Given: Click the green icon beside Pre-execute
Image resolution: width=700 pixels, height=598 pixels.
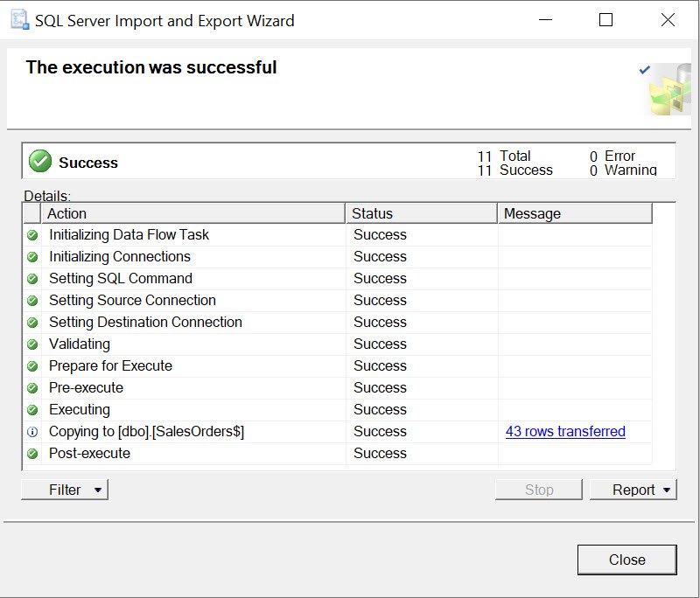Looking at the screenshot, I should pos(32,387).
